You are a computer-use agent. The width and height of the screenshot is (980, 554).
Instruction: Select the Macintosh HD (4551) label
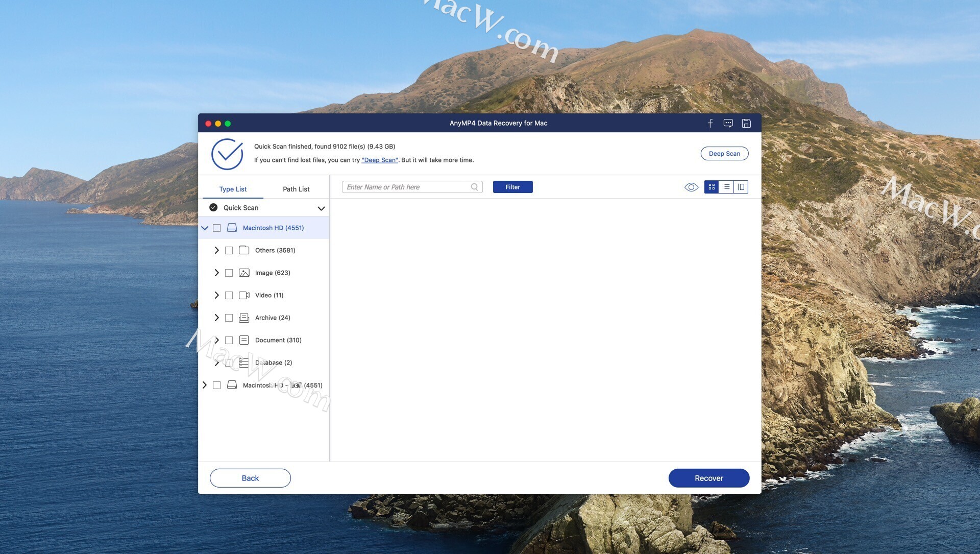coord(273,228)
